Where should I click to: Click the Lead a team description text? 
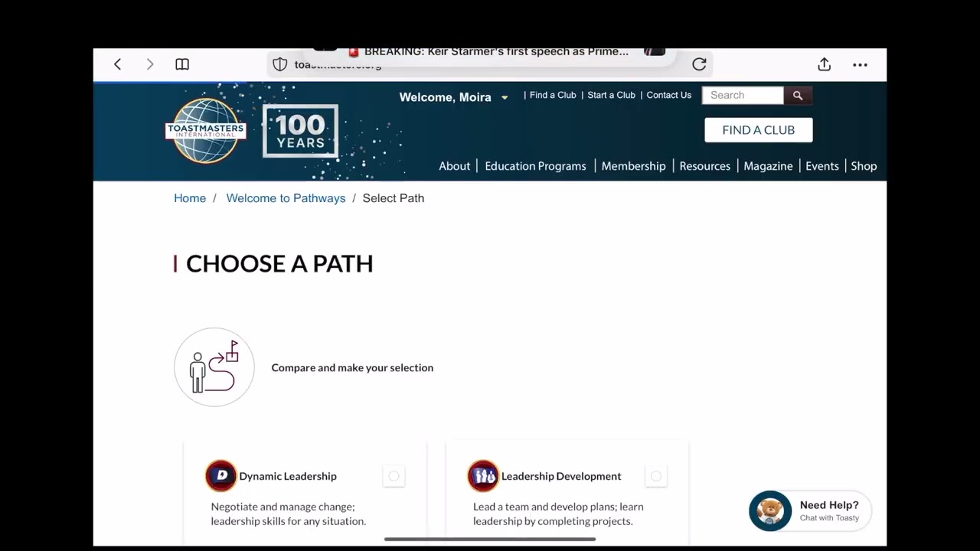pyautogui.click(x=558, y=514)
